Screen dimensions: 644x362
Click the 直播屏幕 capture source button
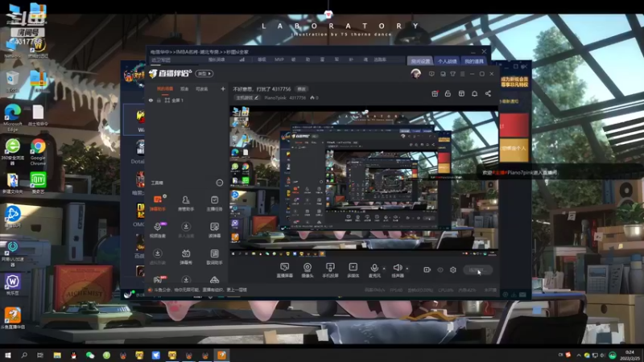click(285, 270)
